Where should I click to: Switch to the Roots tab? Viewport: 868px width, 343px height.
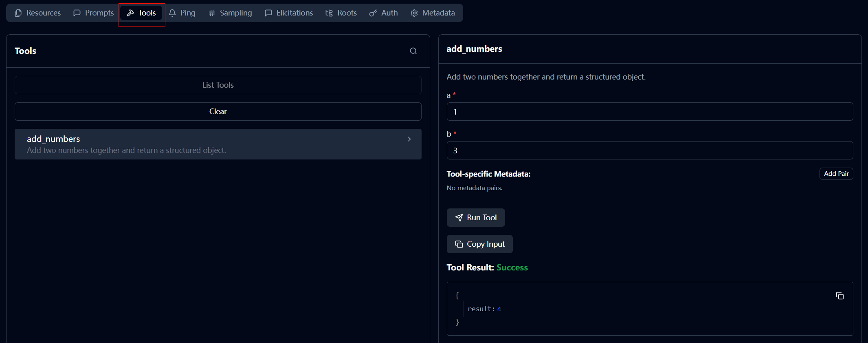coord(341,13)
